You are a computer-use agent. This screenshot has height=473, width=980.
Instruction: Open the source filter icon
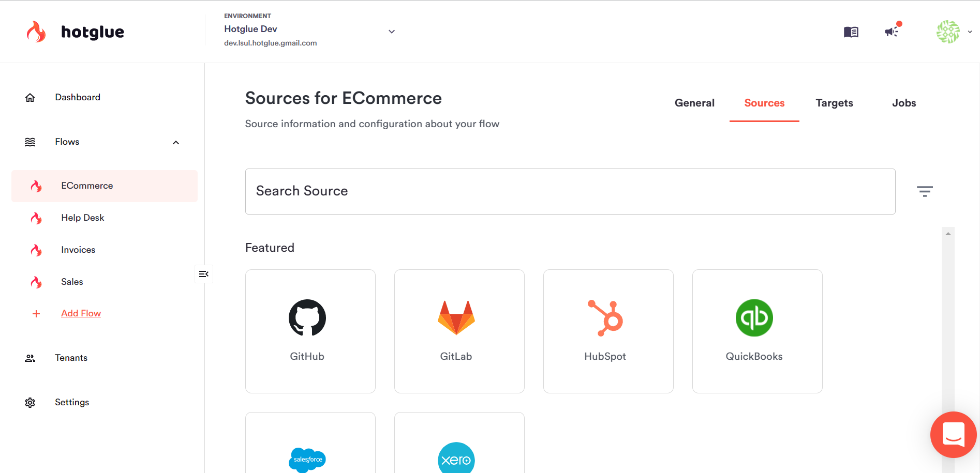point(925,191)
